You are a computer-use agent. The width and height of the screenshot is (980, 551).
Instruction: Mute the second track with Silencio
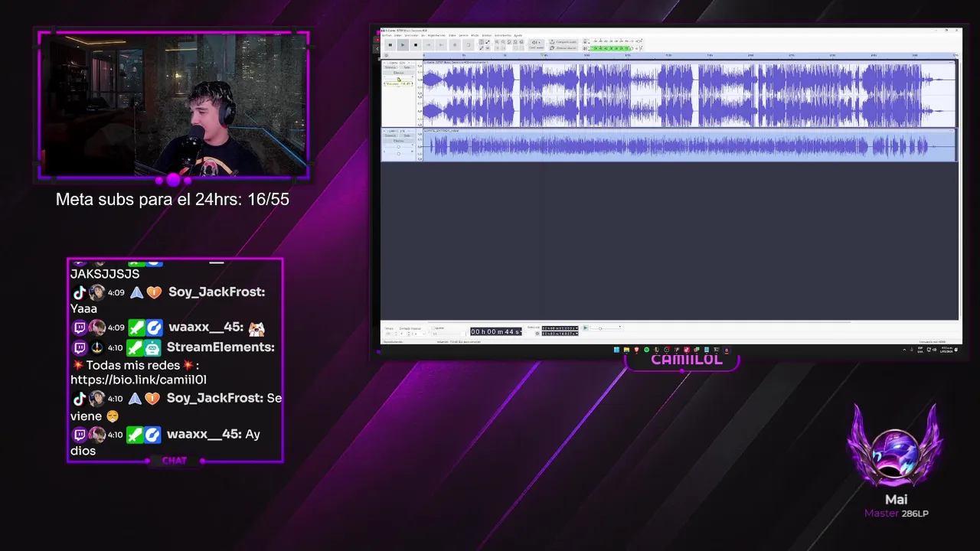(390, 135)
